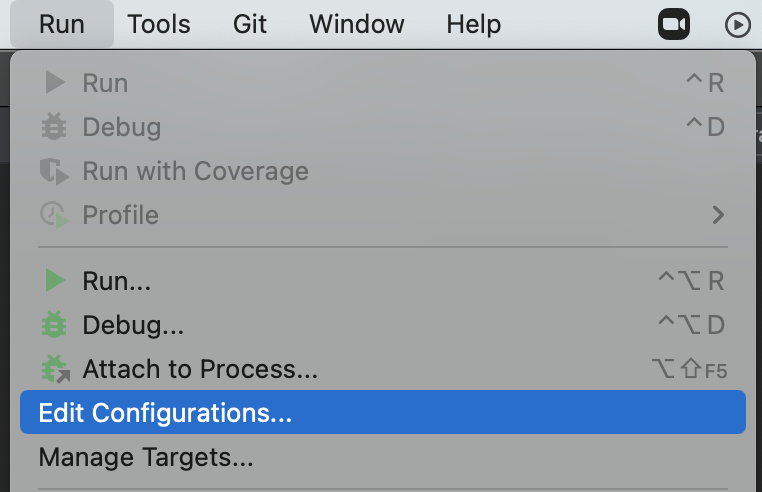Click the Attach to Process bug icon
Viewport: 762px width, 492px height.
click(54, 369)
